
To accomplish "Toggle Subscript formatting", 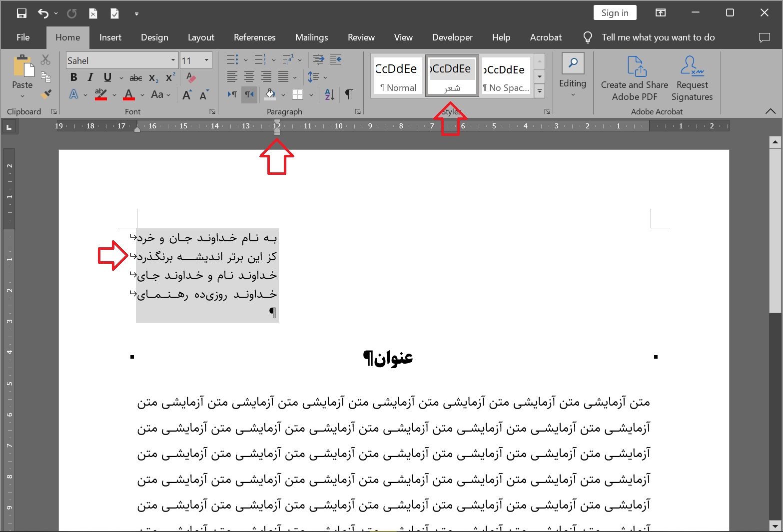I will click(x=154, y=77).
